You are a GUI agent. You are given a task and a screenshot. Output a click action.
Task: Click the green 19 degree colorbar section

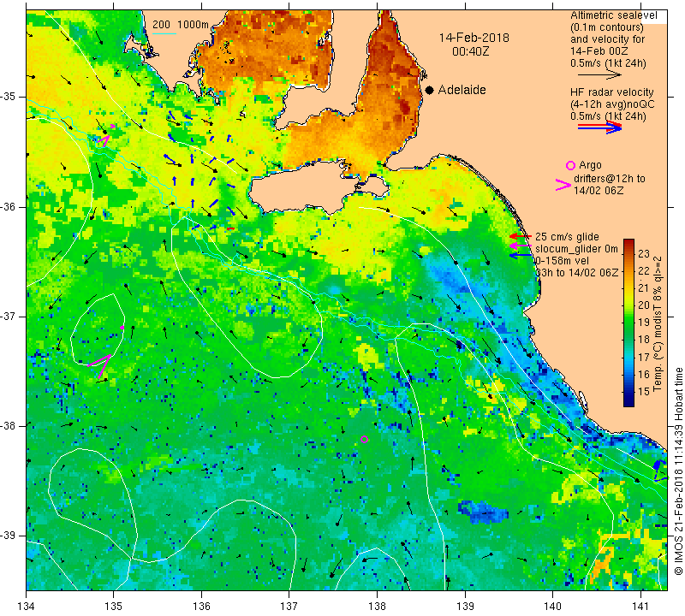click(628, 323)
